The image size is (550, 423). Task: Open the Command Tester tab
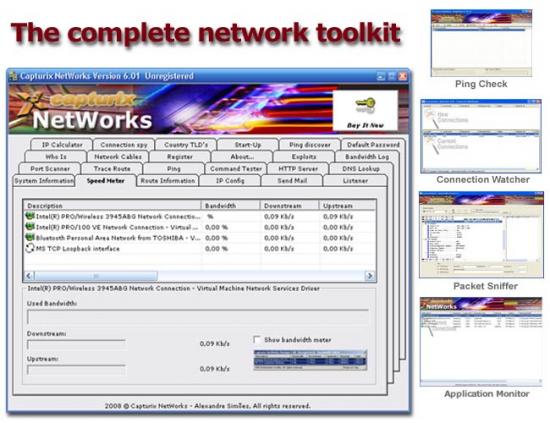tap(236, 168)
